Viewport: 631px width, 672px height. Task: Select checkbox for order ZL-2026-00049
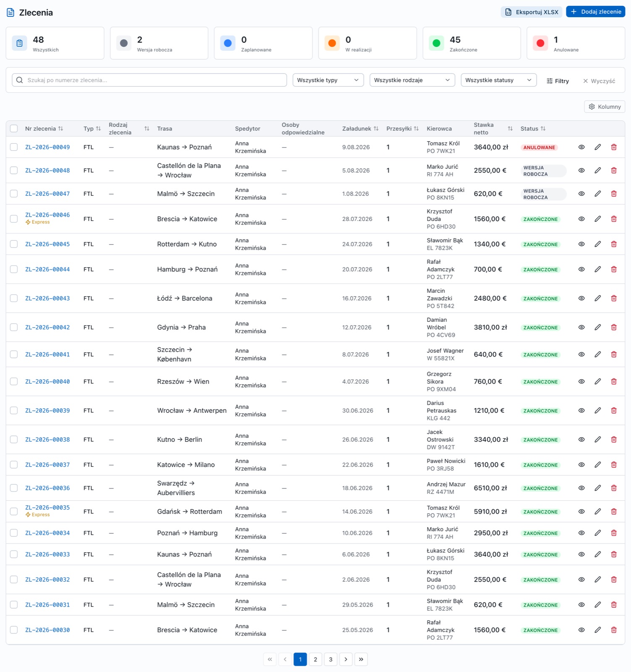(14, 147)
